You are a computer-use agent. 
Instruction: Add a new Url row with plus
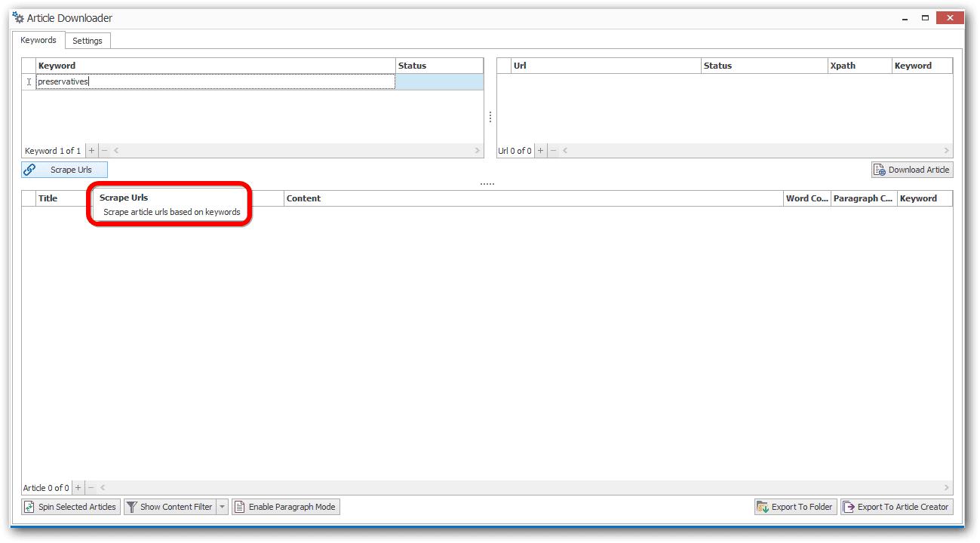coord(540,151)
